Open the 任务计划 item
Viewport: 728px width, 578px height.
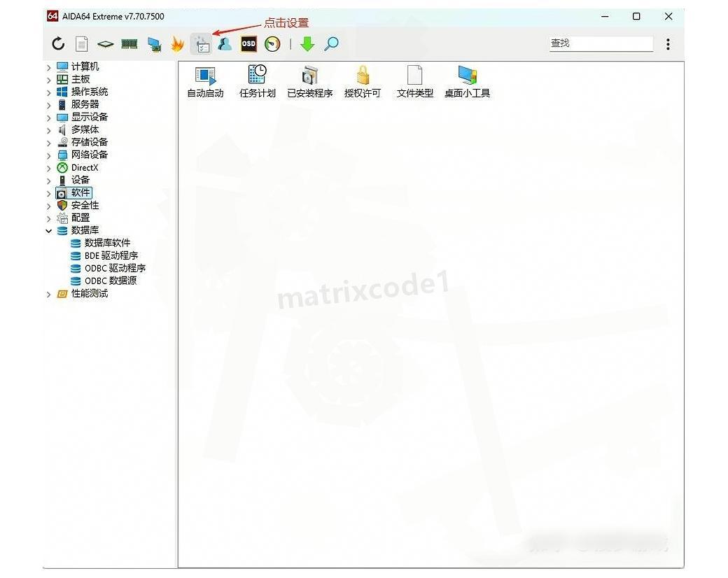pos(257,82)
